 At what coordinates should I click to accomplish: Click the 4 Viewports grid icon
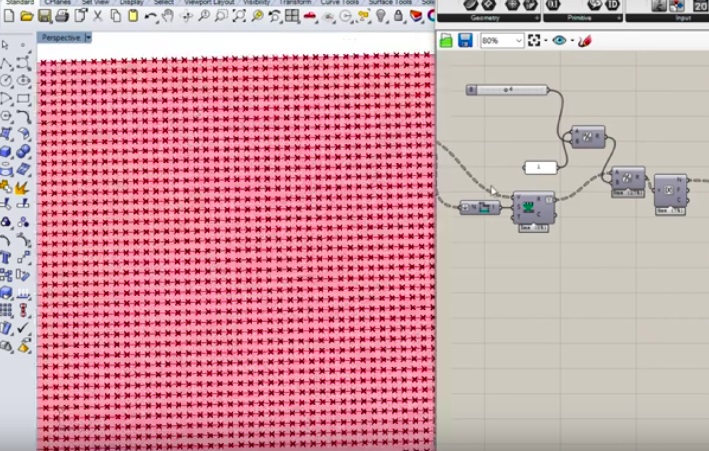coord(292,16)
